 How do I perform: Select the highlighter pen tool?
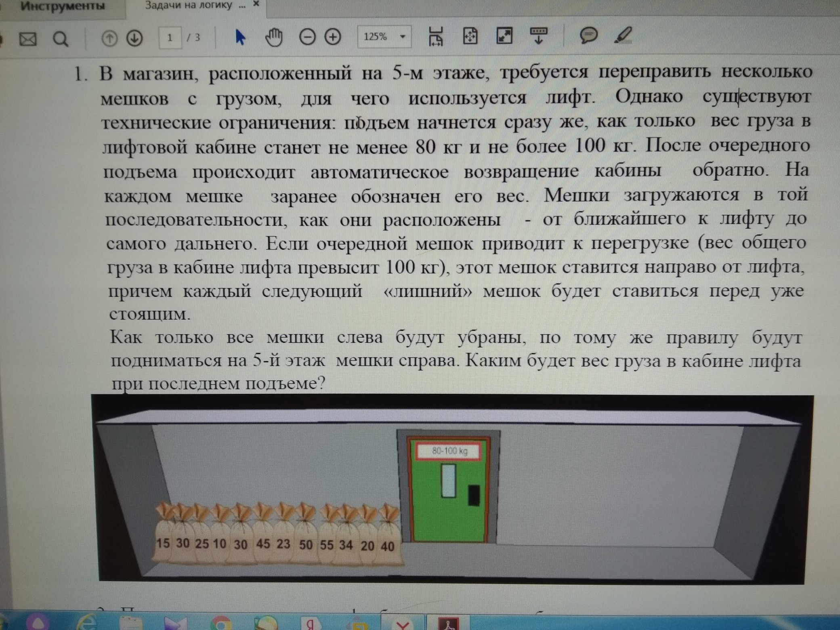(623, 35)
